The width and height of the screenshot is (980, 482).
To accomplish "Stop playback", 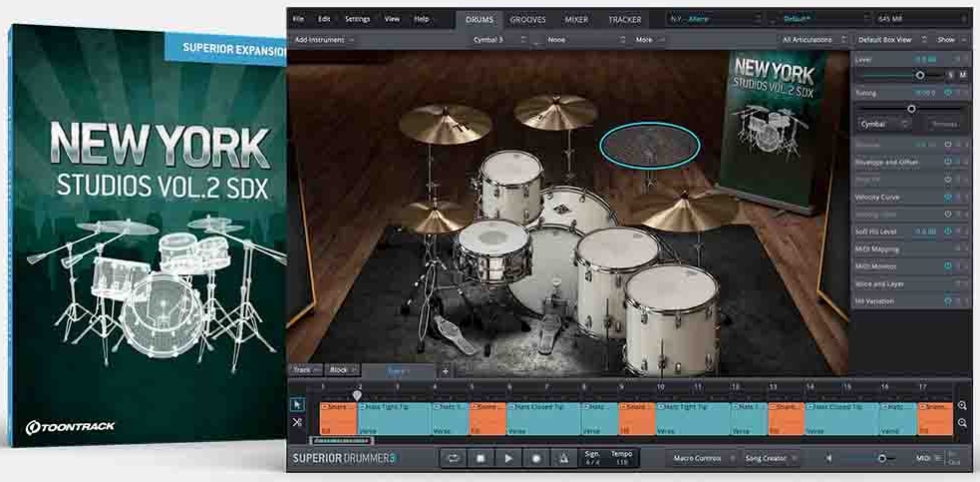I will (x=481, y=458).
